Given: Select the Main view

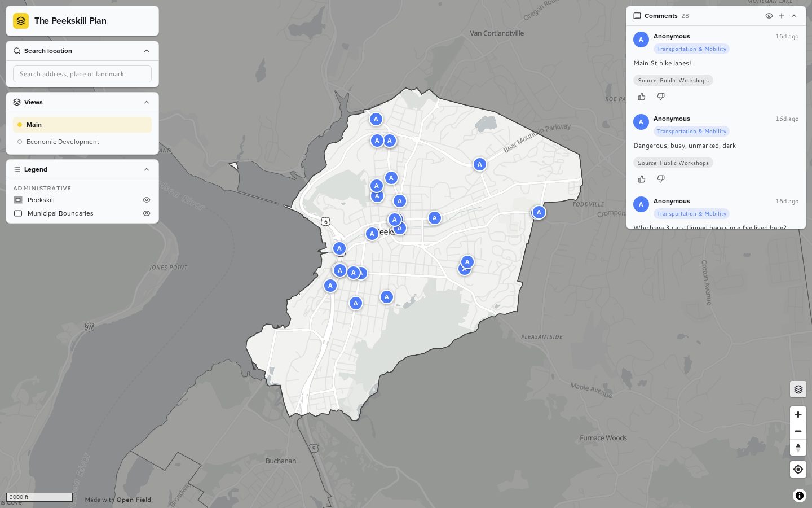Looking at the screenshot, I should point(82,125).
